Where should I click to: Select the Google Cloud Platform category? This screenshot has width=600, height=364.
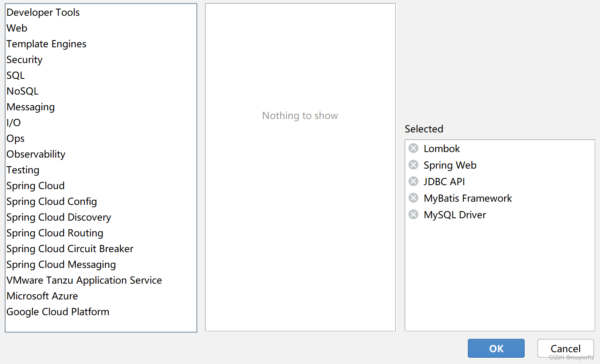(x=101, y=312)
